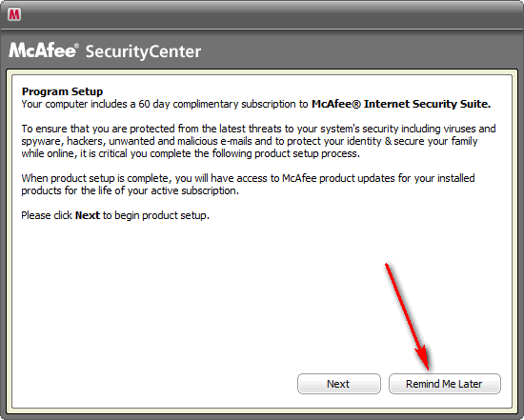Click the red McAfee shield icon in title bar
The image size is (524, 420).
coord(14,14)
